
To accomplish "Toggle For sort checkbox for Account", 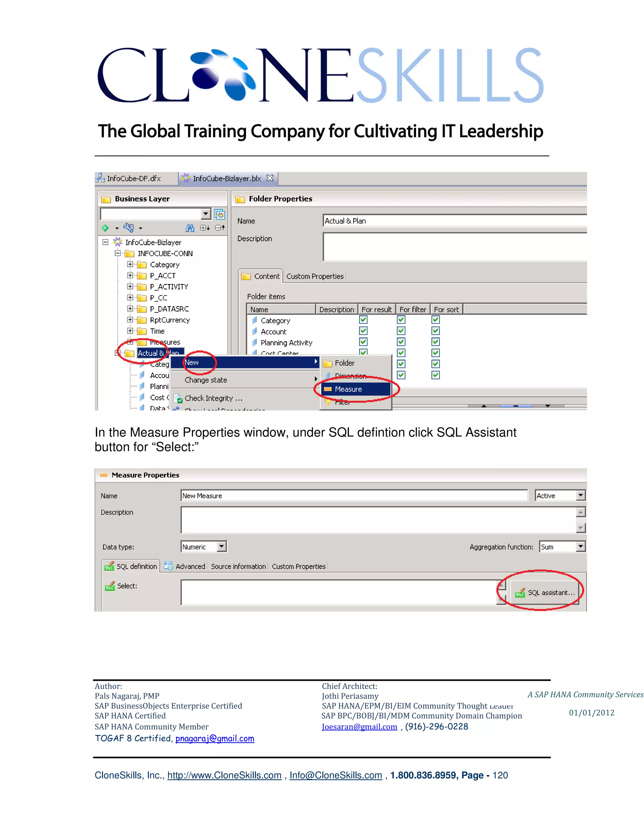I will pyautogui.click(x=435, y=331).
